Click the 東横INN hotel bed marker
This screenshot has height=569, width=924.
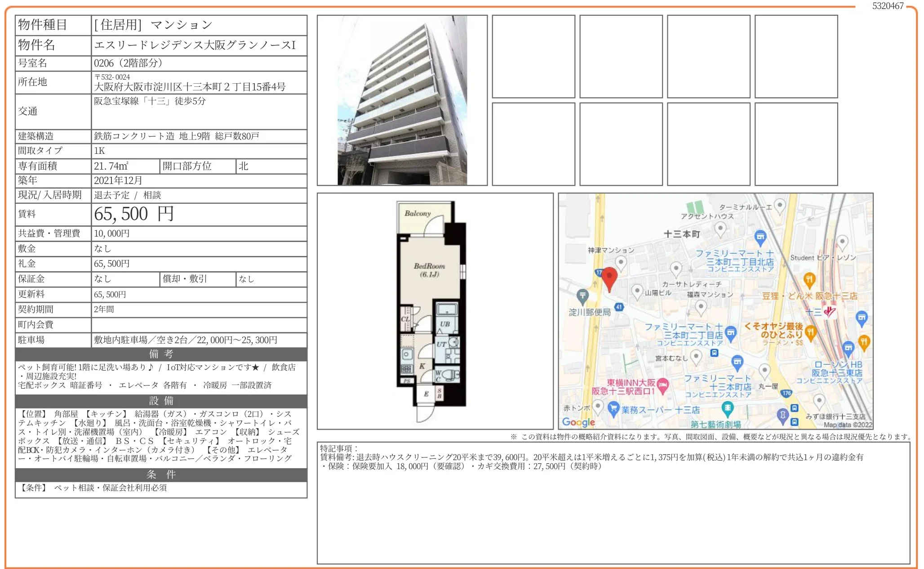(663, 385)
